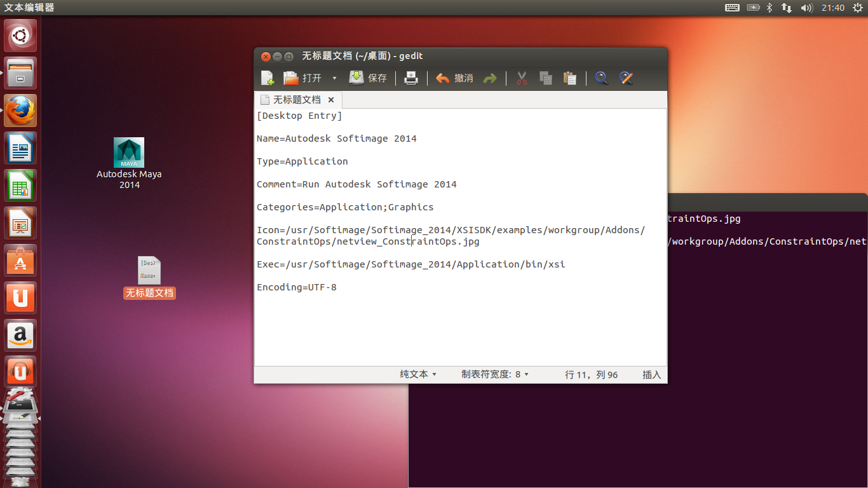Open Ubuntu Software Center launcher icon
This screenshot has height=488, width=868.
coord(20,261)
